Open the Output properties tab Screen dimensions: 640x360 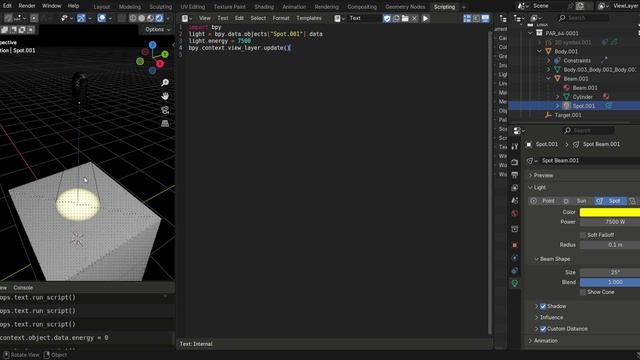tap(515, 175)
